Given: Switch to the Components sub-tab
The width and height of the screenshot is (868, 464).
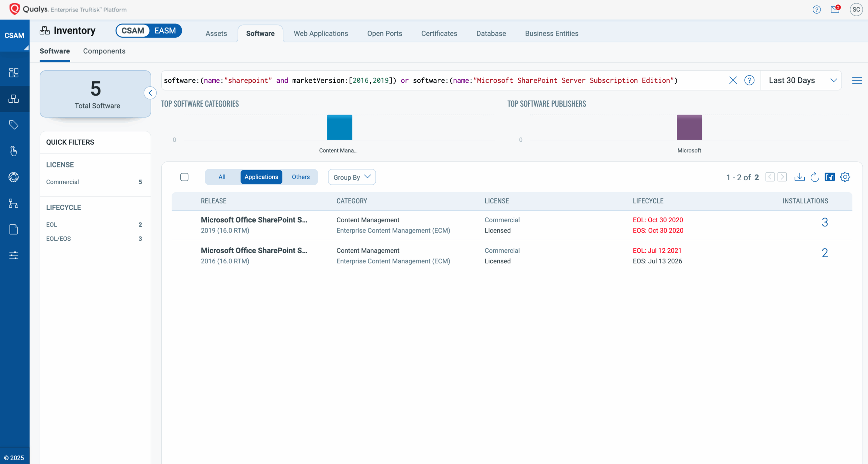Looking at the screenshot, I should [x=104, y=51].
